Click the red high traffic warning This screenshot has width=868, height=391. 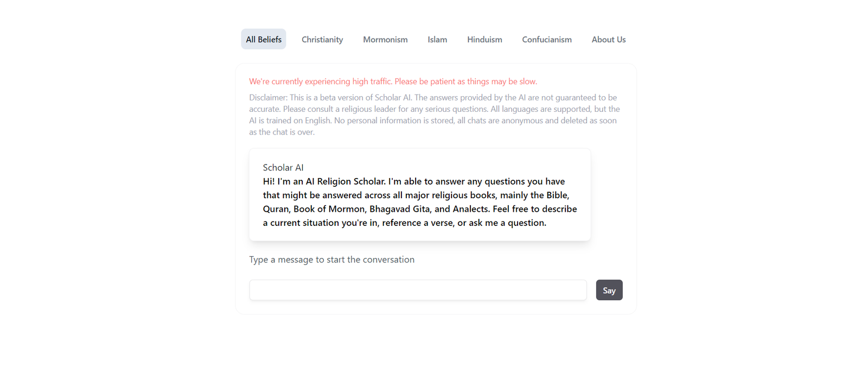click(393, 81)
